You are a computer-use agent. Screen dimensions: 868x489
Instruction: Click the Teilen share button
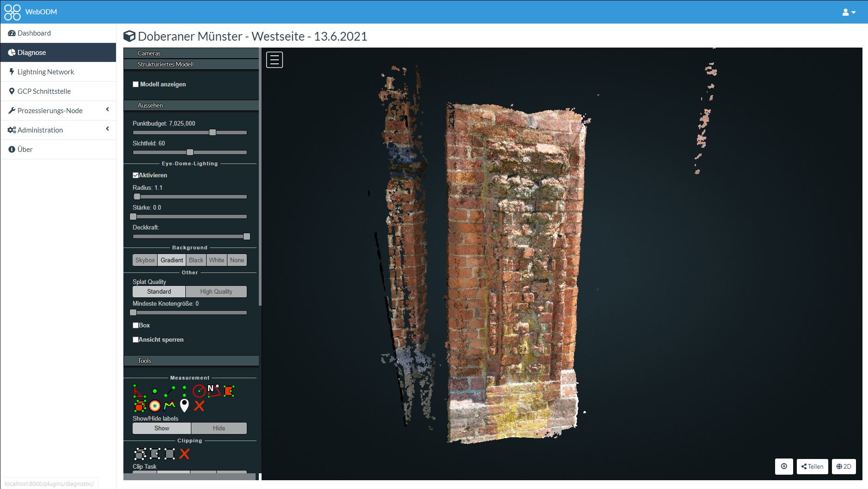pyautogui.click(x=812, y=466)
